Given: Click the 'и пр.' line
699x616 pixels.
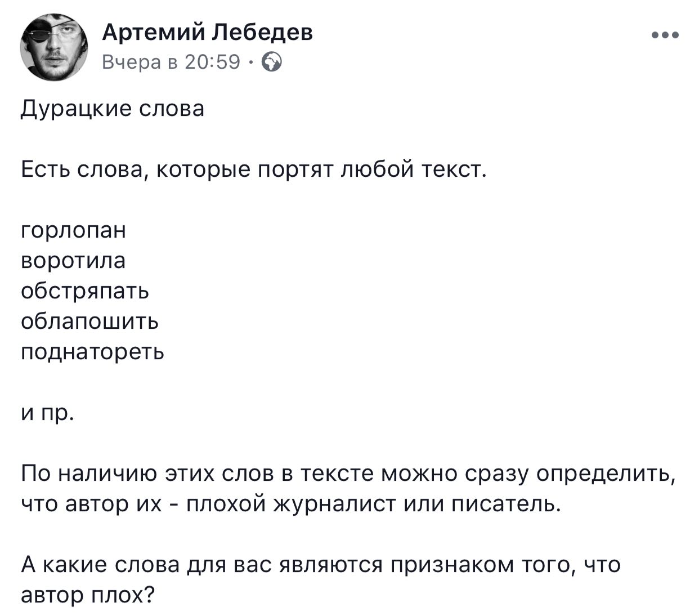Looking at the screenshot, I should point(47,413).
